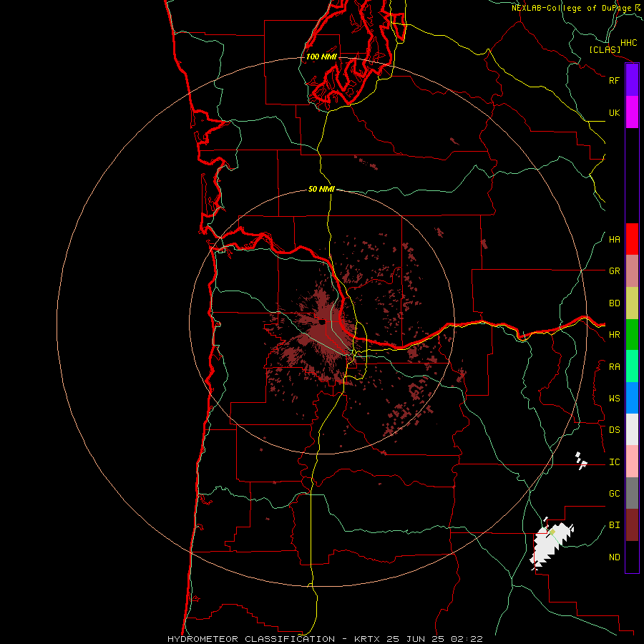Click the 25 JUN 25 date text
Image resolution: width=644 pixels, height=644 pixels.
pos(415,639)
